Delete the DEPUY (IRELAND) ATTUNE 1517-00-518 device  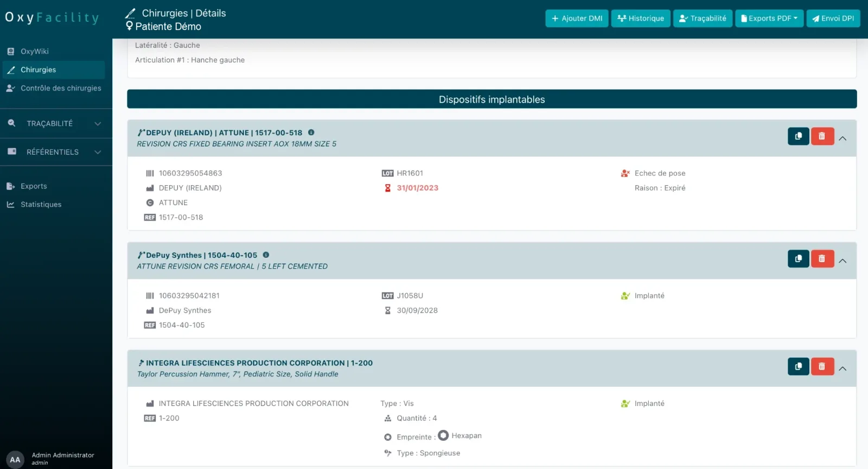822,136
